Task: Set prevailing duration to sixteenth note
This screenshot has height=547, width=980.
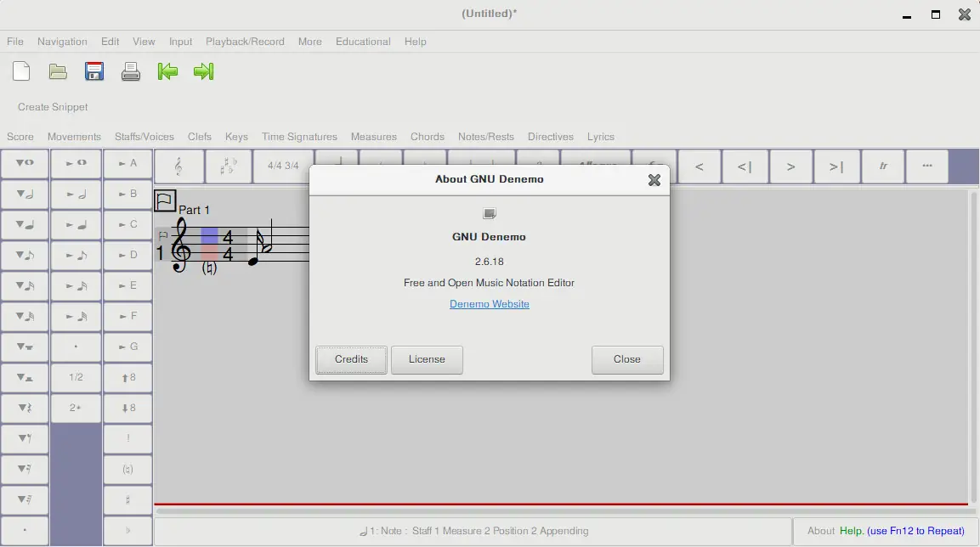Action: (76, 285)
